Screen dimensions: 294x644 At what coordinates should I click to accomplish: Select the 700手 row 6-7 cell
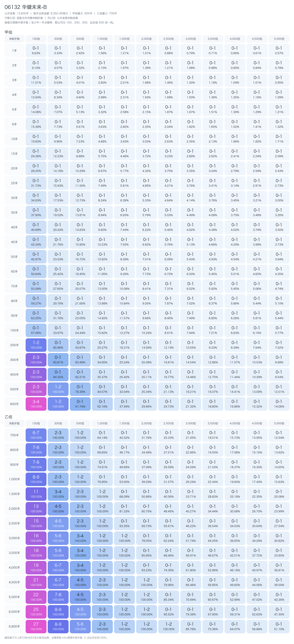36,435
